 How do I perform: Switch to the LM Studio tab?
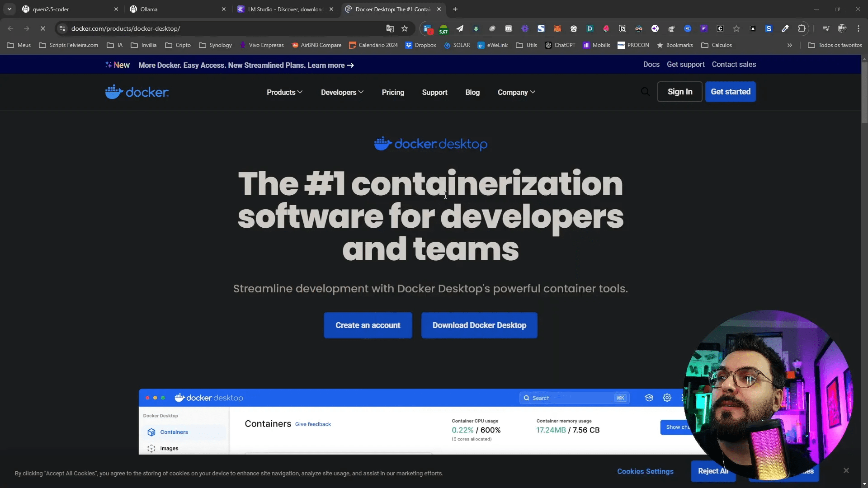[x=285, y=9]
